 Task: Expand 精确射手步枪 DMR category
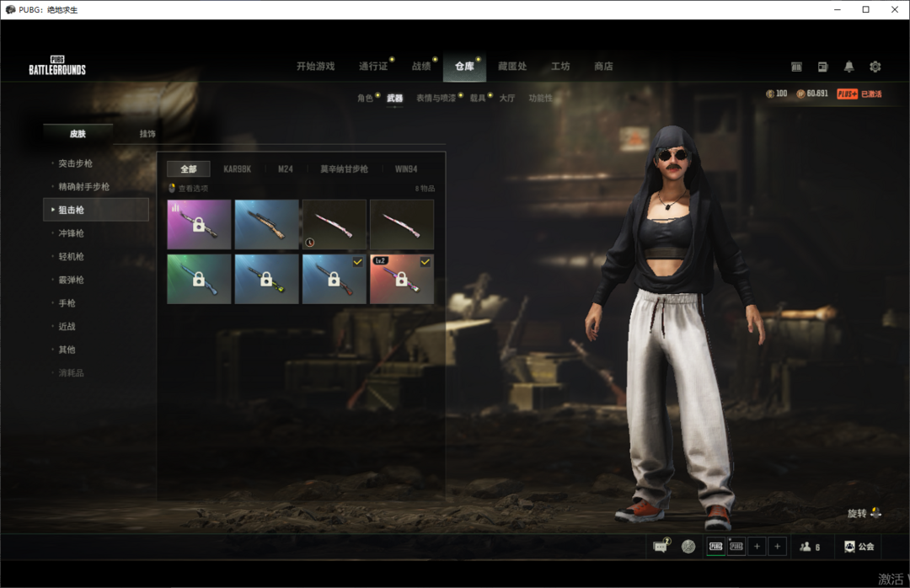coord(83,186)
